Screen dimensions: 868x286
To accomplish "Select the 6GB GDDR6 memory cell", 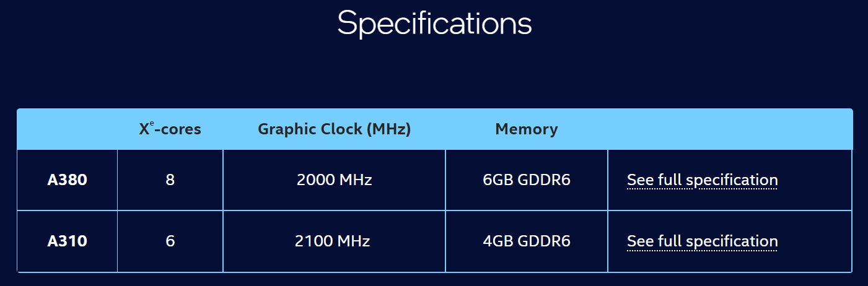I will click(526, 180).
